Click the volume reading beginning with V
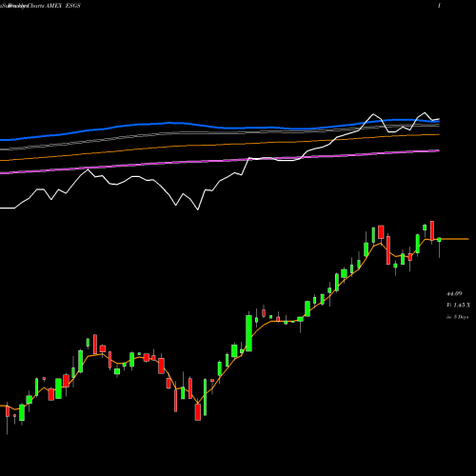 click(458, 305)
